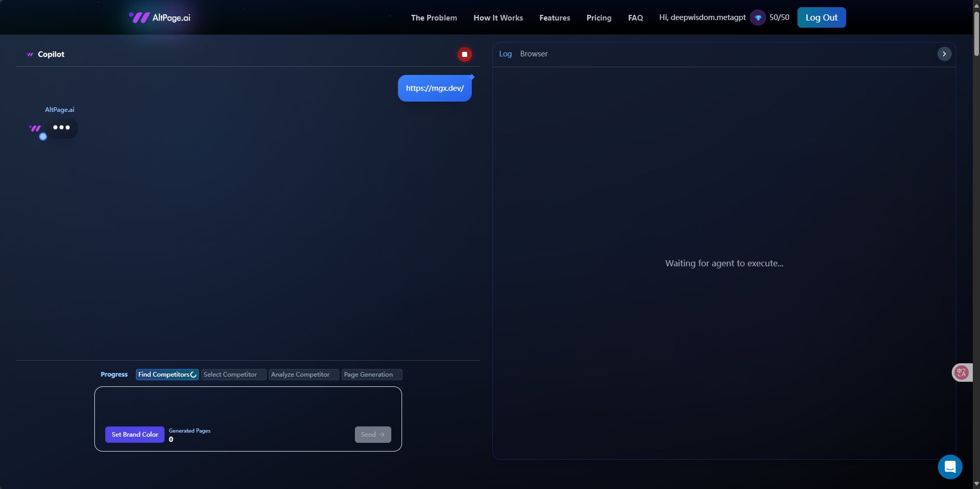Click the diamond credits icon
980x489 pixels.
pos(758,17)
